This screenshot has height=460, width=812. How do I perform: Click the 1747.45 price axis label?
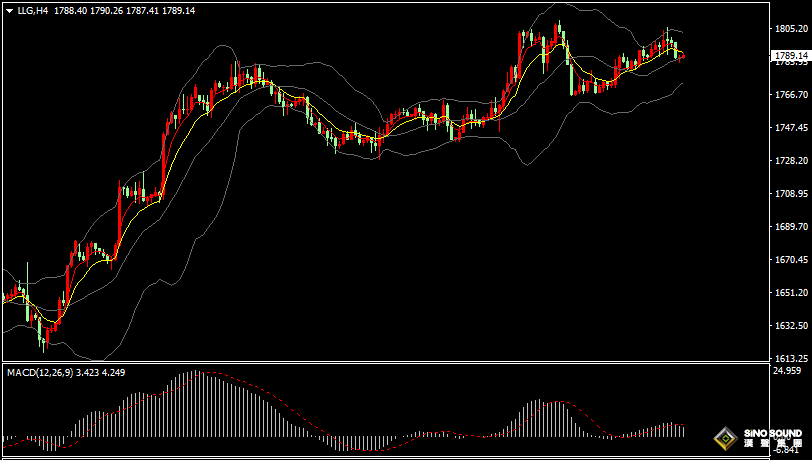tap(790, 128)
